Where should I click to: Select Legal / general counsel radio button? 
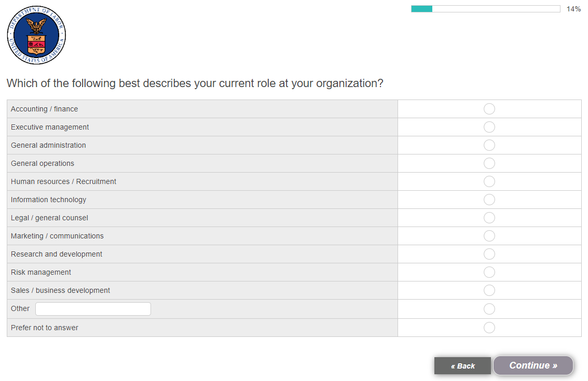point(489,218)
